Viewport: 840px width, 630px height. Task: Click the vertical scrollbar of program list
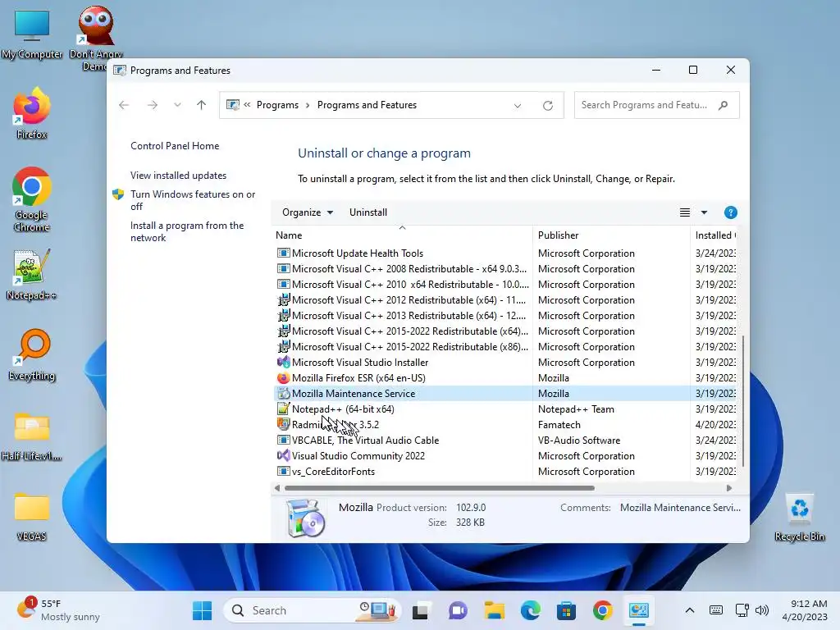[743, 400]
